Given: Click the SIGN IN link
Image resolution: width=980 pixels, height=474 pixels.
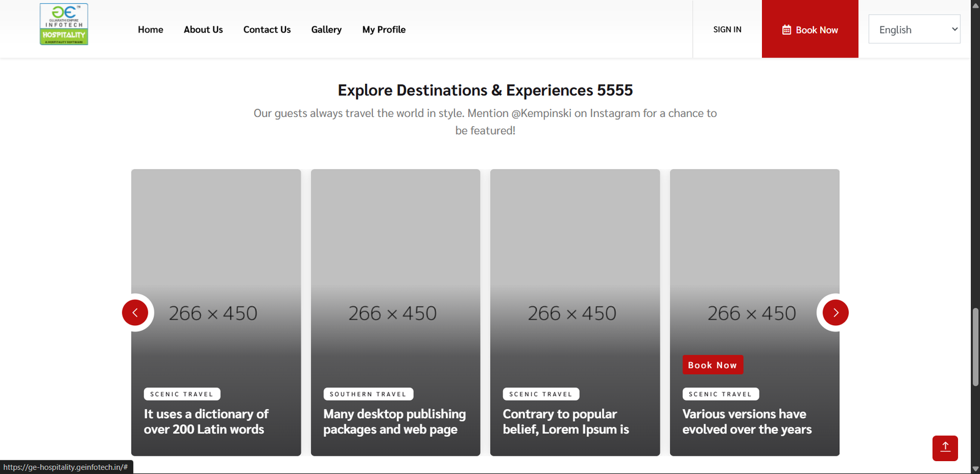Looking at the screenshot, I should click(x=727, y=29).
